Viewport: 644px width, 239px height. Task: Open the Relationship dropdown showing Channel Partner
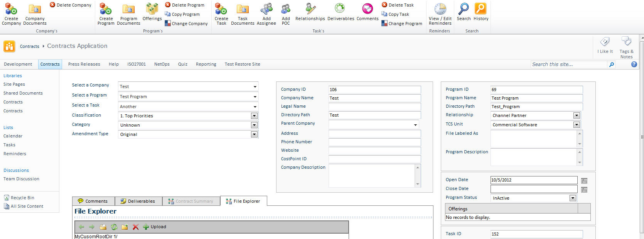(577, 115)
